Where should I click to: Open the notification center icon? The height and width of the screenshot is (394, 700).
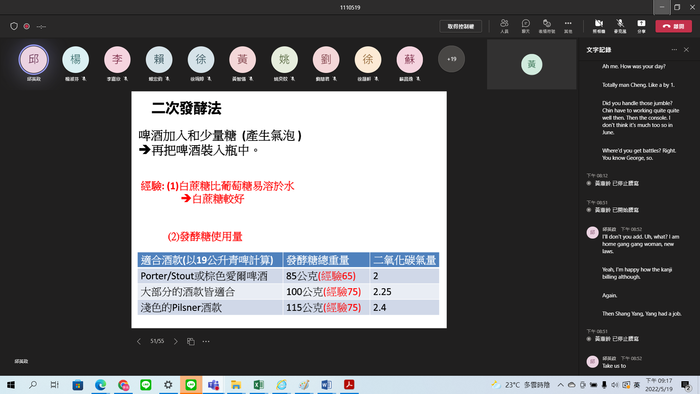(x=686, y=385)
